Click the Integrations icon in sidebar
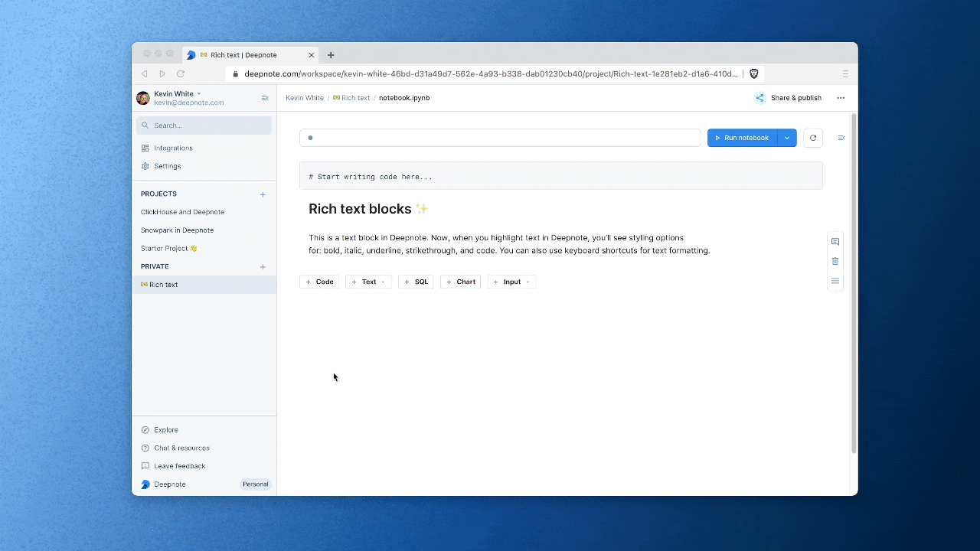Image resolution: width=980 pixels, height=551 pixels. click(x=145, y=148)
